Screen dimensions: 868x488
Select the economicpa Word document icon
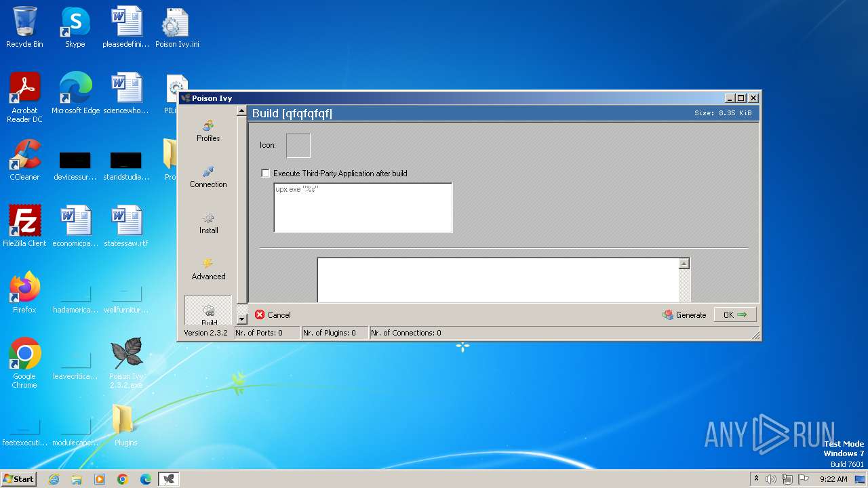pyautogui.click(x=75, y=226)
